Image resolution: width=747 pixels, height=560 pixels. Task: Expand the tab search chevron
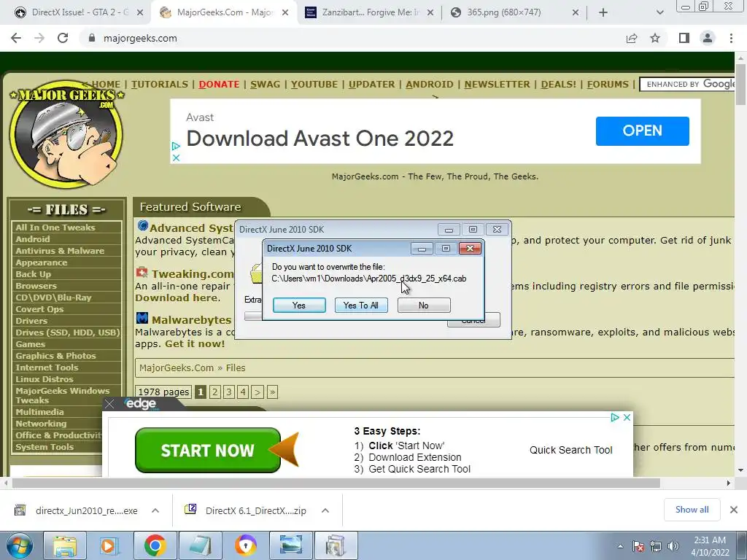pyautogui.click(x=659, y=12)
